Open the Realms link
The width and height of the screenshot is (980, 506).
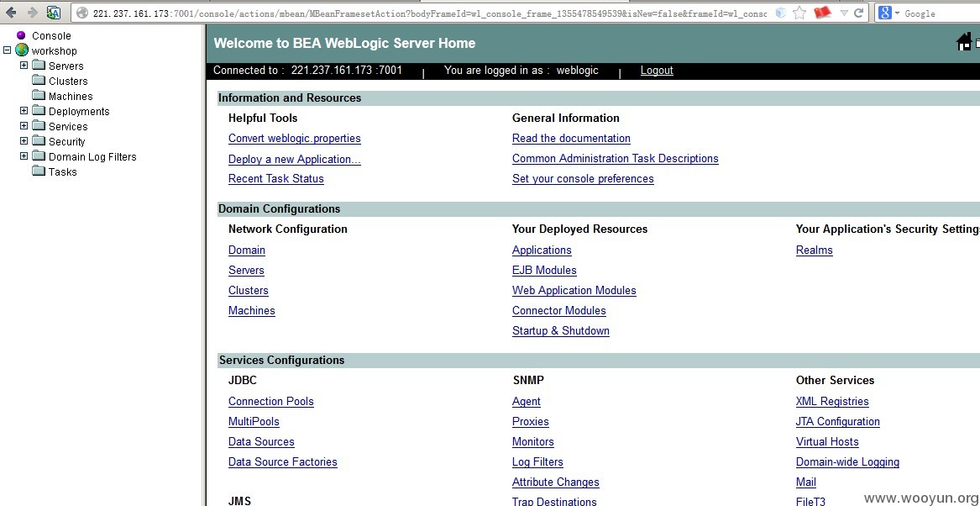(815, 250)
